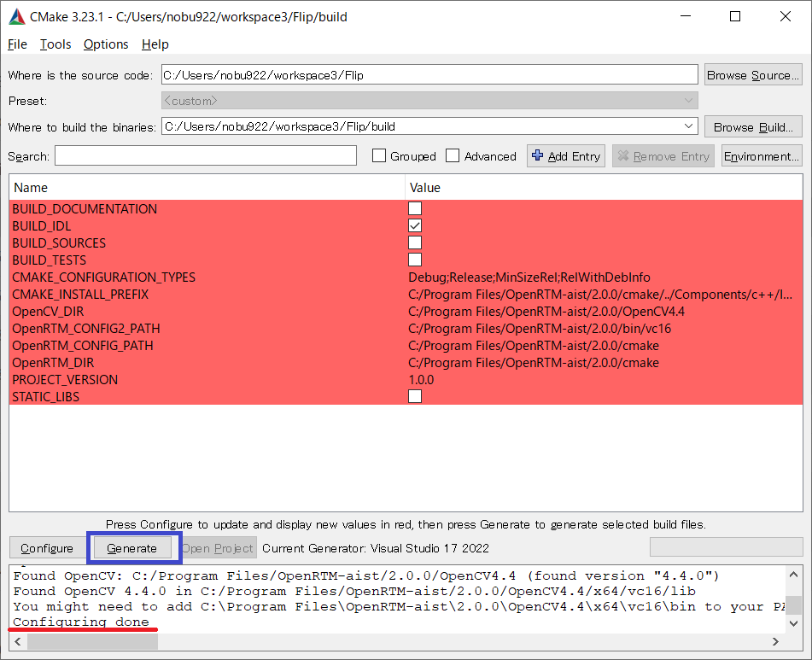Click the BUILD_TESTS entry name
This screenshot has height=660, width=812.
pyautogui.click(x=50, y=260)
